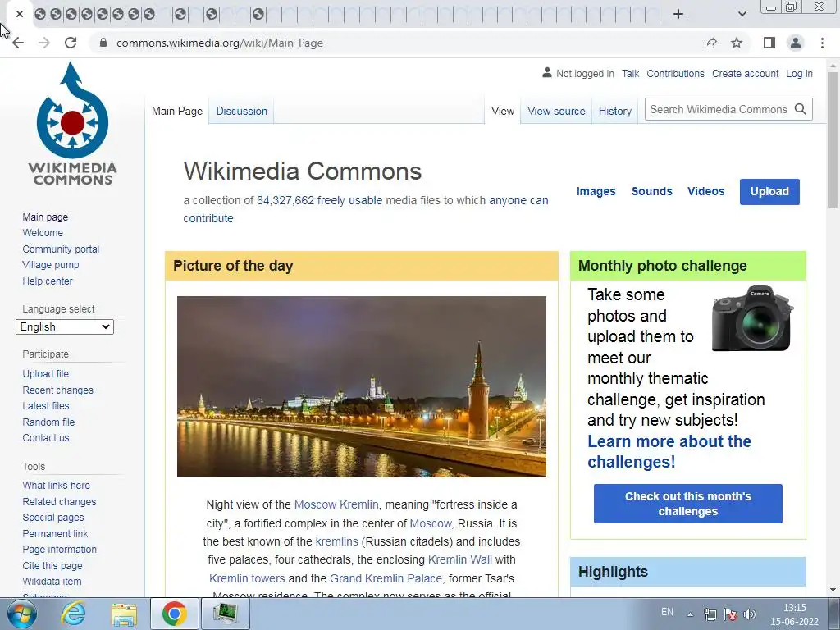Click the search magnifier icon
Screen dimensions: 840x630
801,109
